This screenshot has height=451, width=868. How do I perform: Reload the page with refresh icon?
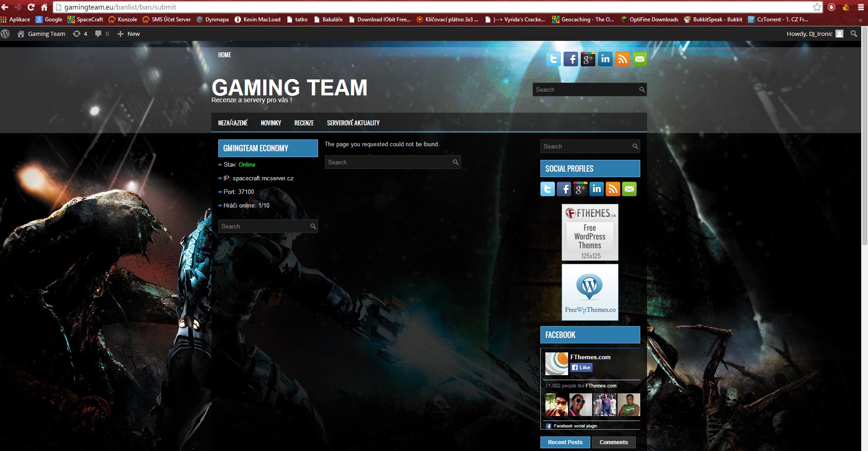tap(31, 7)
